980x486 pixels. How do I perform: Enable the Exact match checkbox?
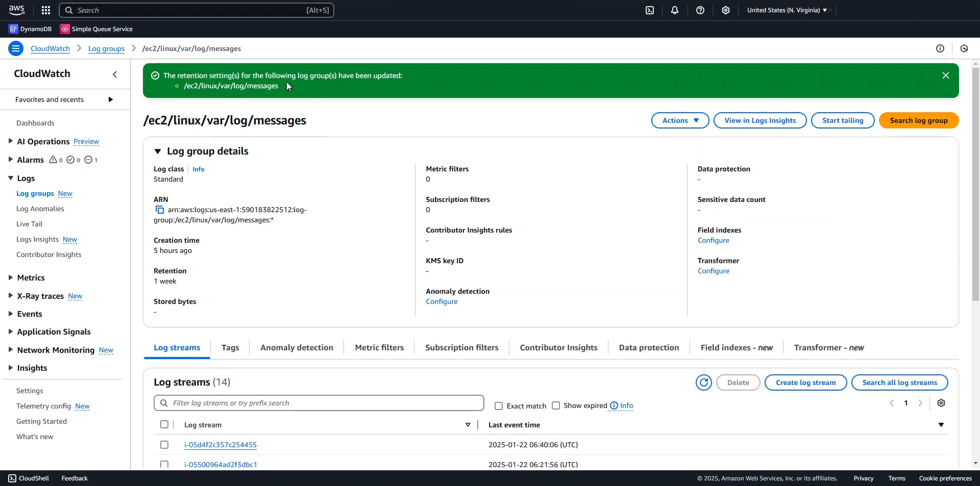(x=499, y=406)
